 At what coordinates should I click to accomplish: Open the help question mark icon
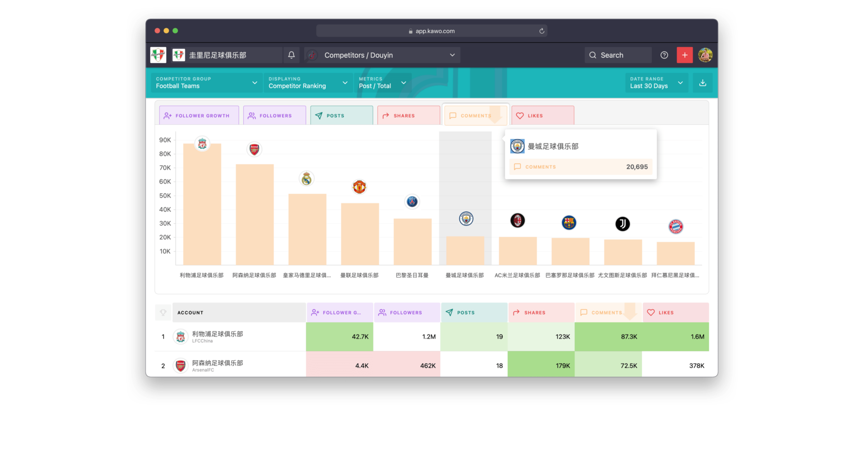click(664, 55)
